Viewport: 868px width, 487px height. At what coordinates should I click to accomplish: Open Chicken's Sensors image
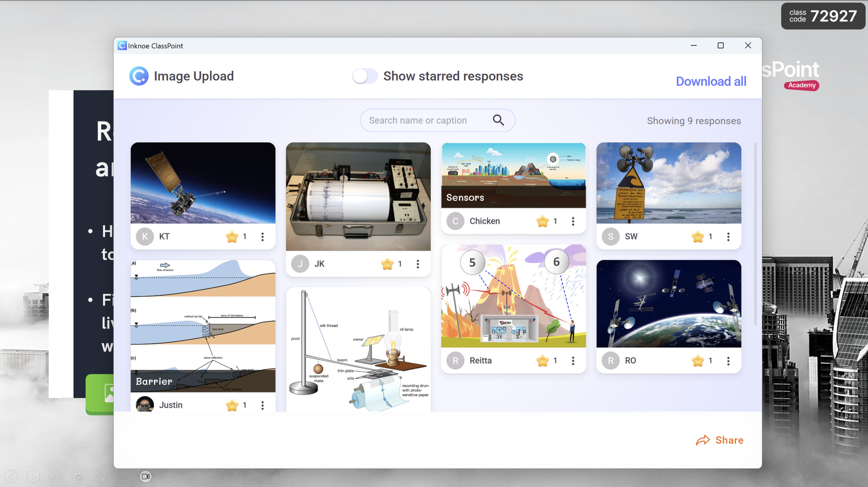tap(513, 175)
